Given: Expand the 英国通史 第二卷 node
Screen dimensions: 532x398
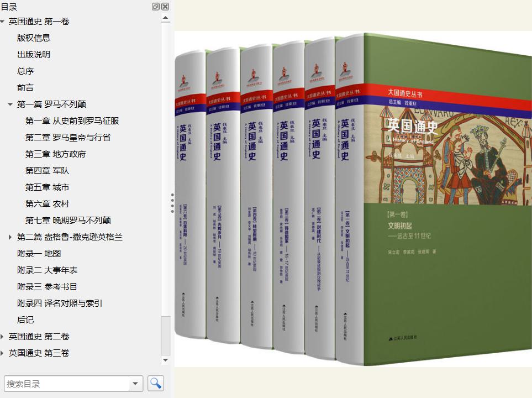Looking at the screenshot, I should 3,337.
